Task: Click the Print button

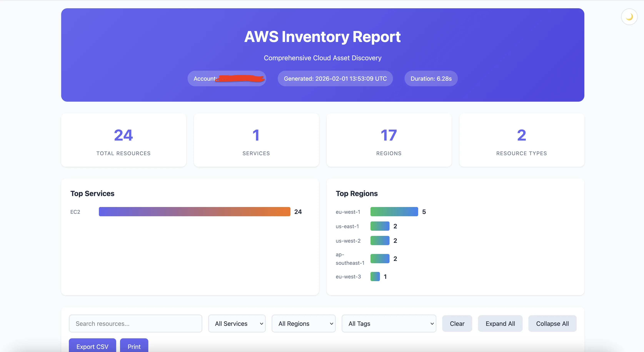Action: coord(134,347)
